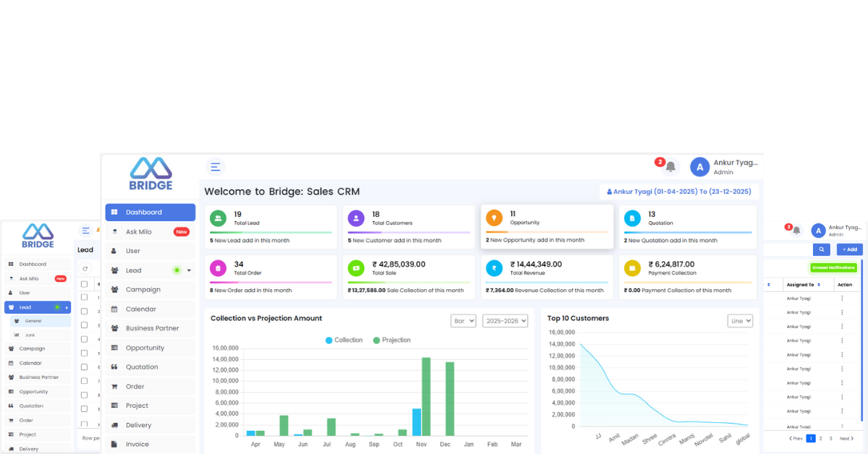Check the checkbox for Lead row 3
Screen dimensions: 868x454
click(x=85, y=325)
